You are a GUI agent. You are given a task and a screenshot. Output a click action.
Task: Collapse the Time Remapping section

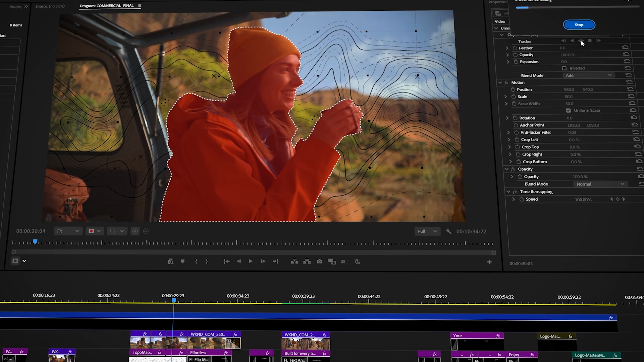[508, 192]
